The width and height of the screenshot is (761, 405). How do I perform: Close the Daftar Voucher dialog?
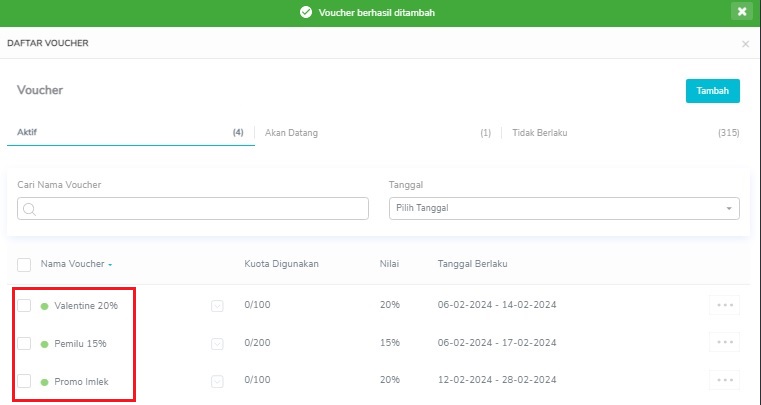[x=745, y=44]
